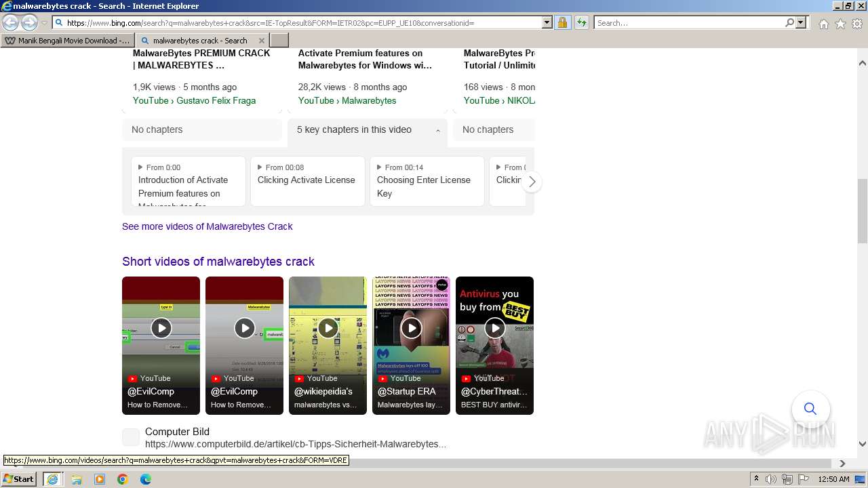
Task: Click the Computer Bild site favicon
Action: point(131,437)
